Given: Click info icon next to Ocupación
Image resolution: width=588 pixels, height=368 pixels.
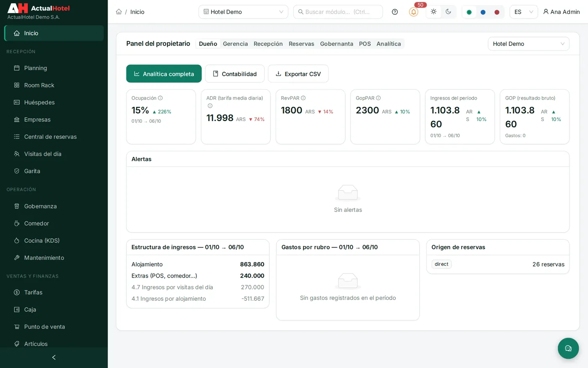Looking at the screenshot, I should (160, 98).
